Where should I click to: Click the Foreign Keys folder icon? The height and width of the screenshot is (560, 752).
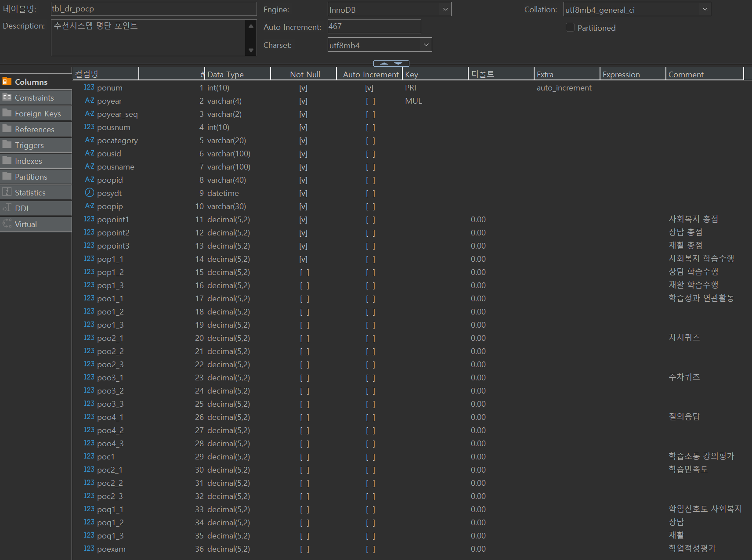pos(7,113)
